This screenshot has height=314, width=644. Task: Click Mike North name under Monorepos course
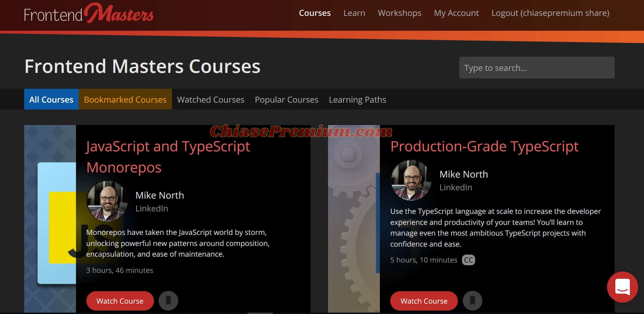[160, 195]
